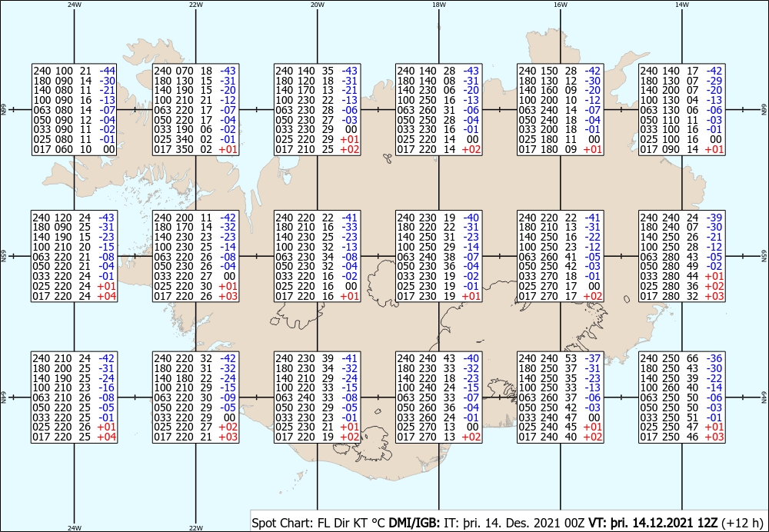Click the '063 230 34 -08' entry

[318, 257]
